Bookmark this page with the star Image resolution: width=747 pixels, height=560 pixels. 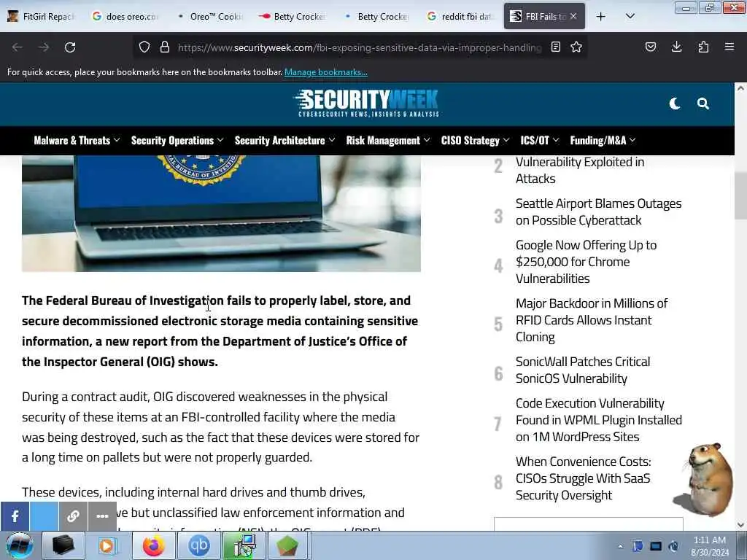pos(576,47)
